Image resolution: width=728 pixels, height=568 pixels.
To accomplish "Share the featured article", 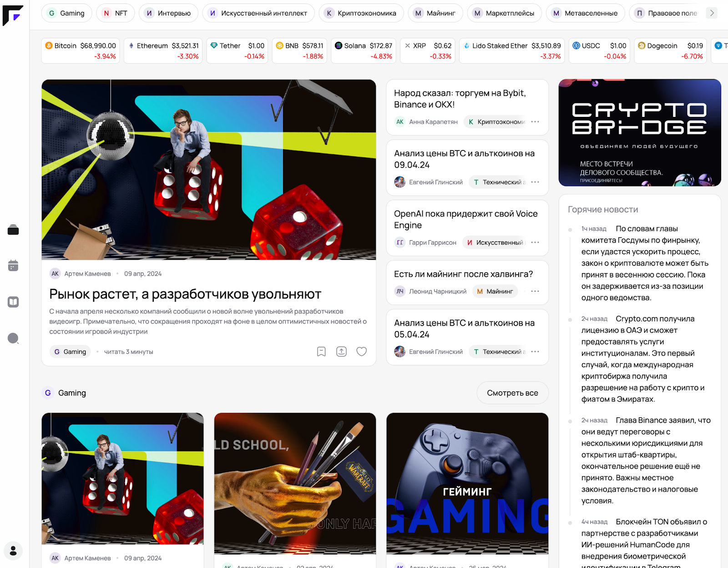I will coord(341,352).
